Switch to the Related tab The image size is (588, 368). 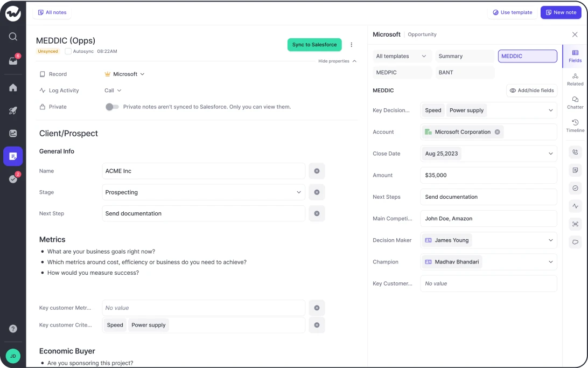click(x=575, y=80)
